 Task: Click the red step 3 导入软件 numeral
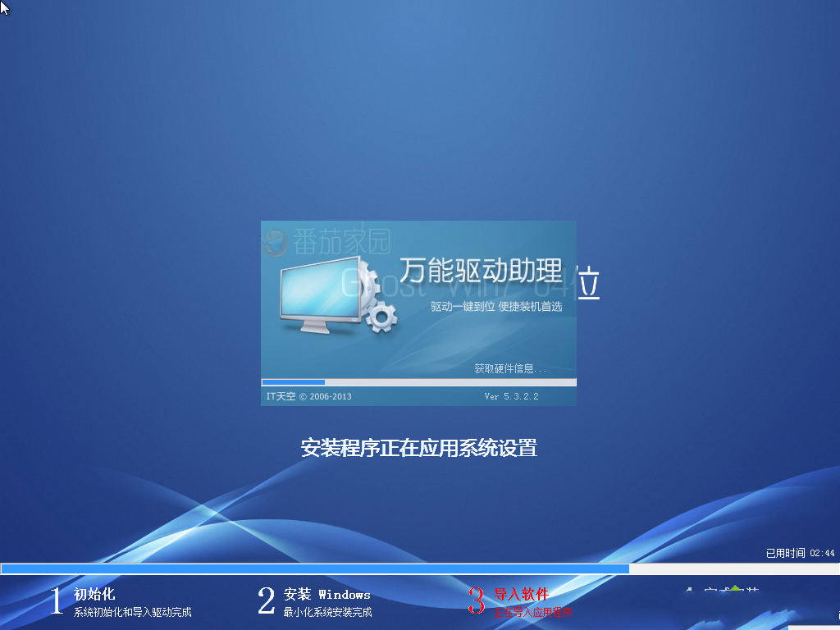478,601
